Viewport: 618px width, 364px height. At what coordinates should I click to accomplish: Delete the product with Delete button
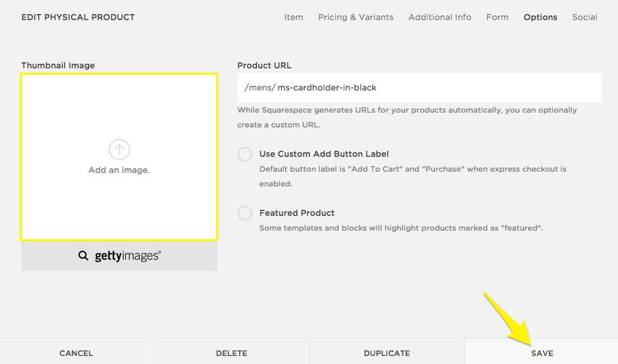pos(231,353)
